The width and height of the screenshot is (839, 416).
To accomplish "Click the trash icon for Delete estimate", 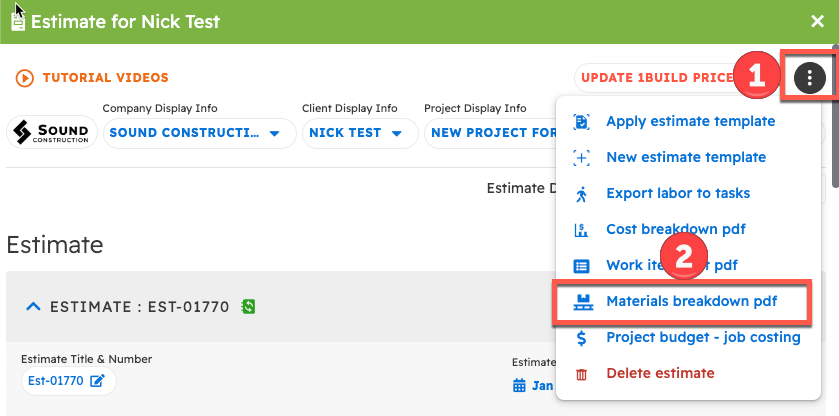I will pos(582,374).
